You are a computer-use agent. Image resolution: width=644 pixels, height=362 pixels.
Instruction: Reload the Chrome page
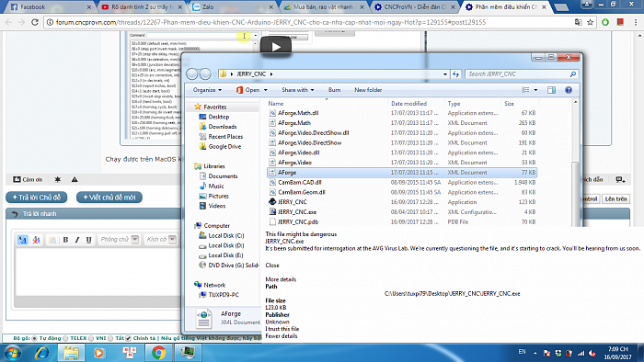click(x=35, y=22)
